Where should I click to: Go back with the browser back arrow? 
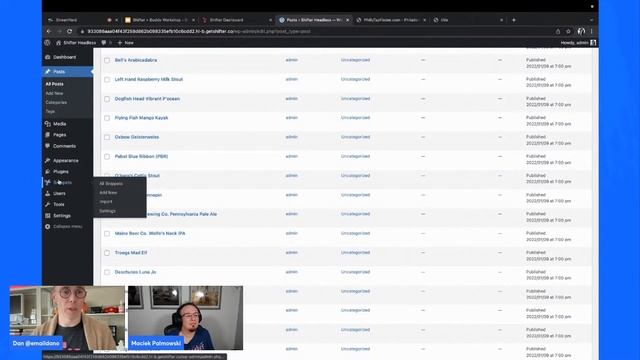tap(49, 31)
